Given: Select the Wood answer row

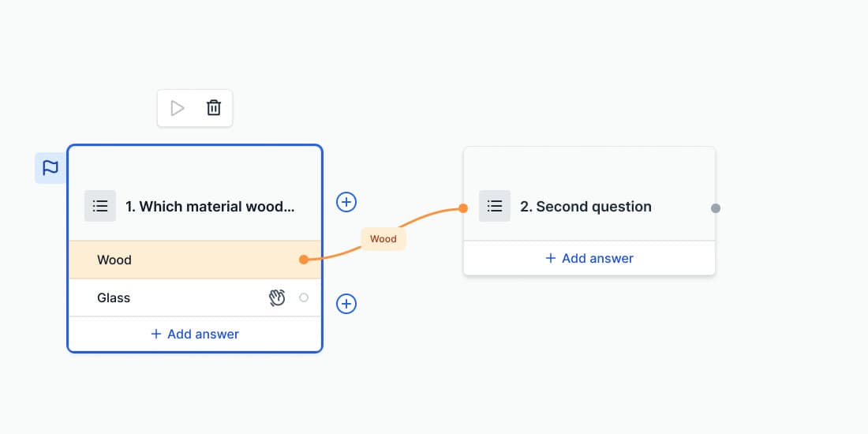Looking at the screenshot, I should click(195, 260).
